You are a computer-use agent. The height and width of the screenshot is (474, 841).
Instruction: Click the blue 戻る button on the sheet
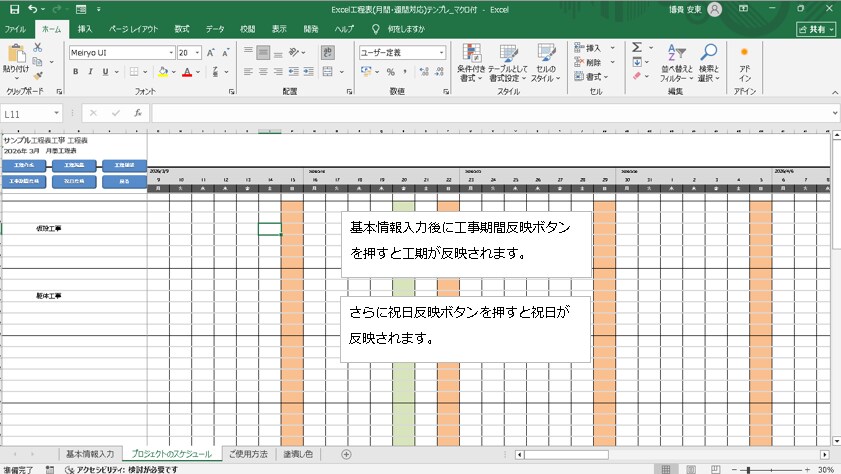124,181
